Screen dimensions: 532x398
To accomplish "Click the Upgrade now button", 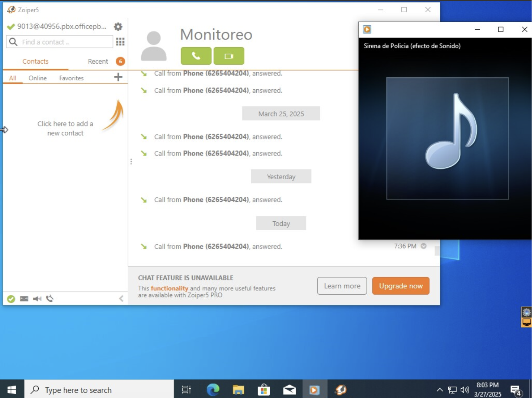I will click(x=401, y=286).
